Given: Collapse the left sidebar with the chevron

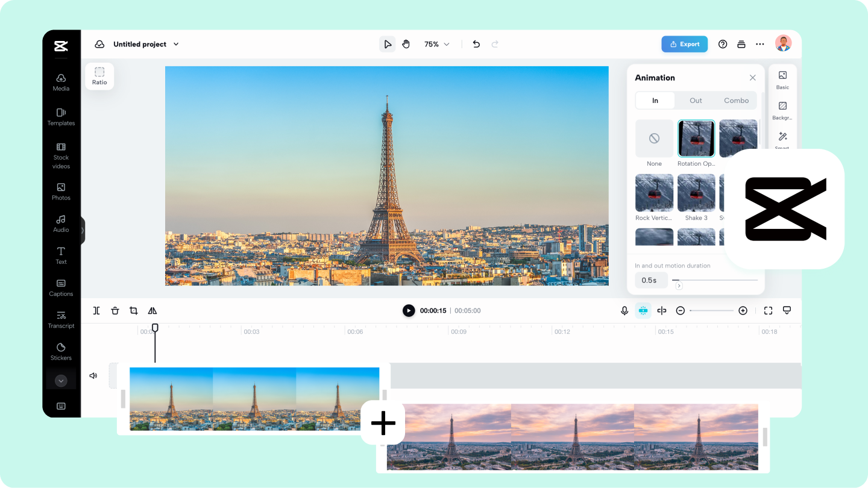Looking at the screenshot, I should 61,380.
